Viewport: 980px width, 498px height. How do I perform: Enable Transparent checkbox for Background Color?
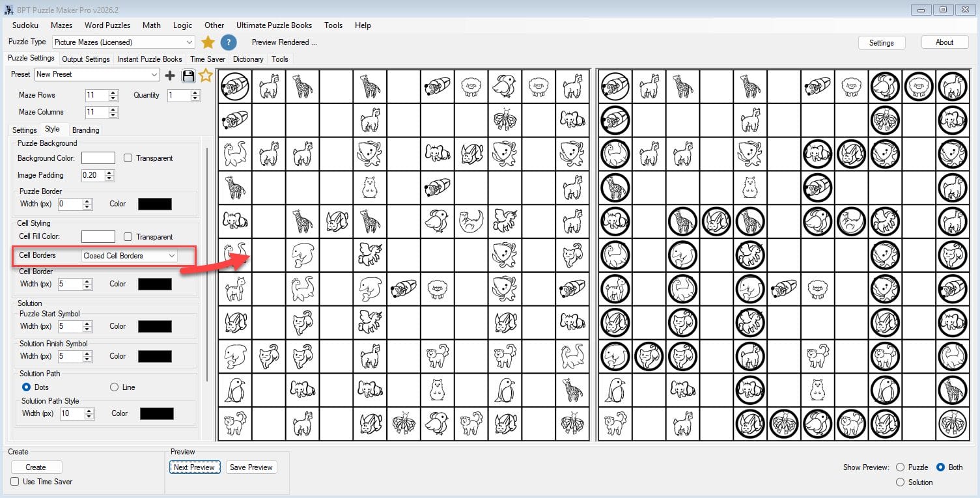pos(128,158)
